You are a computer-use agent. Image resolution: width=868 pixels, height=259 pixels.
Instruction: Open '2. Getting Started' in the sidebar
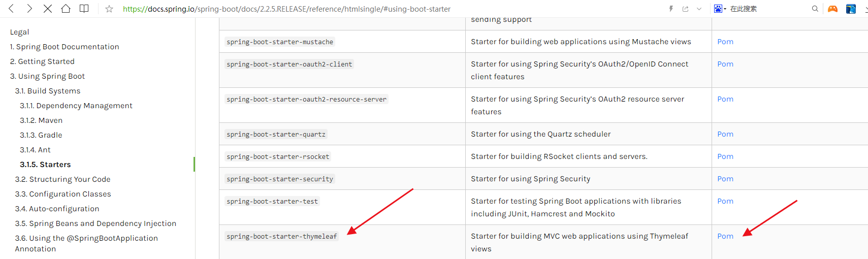[42, 61]
